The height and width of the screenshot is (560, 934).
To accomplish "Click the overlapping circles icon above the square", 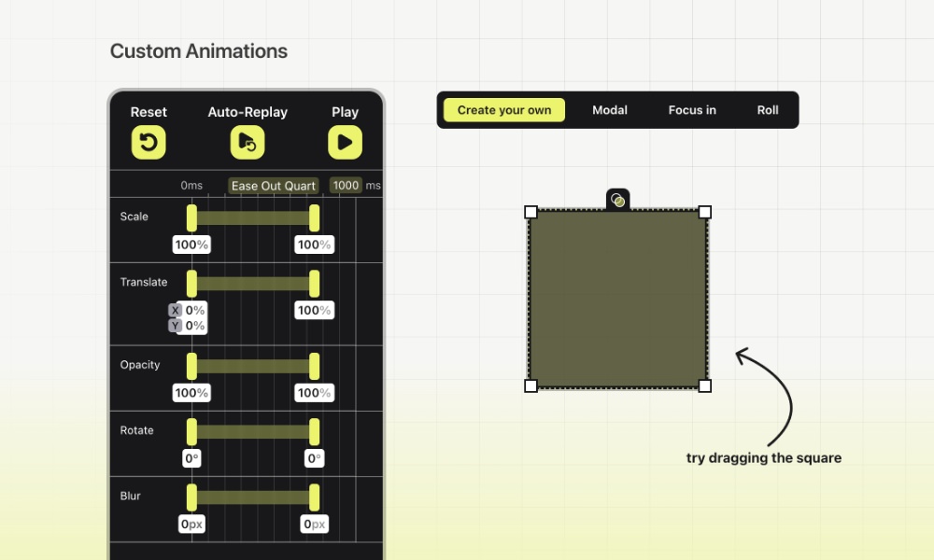I will coord(618,199).
